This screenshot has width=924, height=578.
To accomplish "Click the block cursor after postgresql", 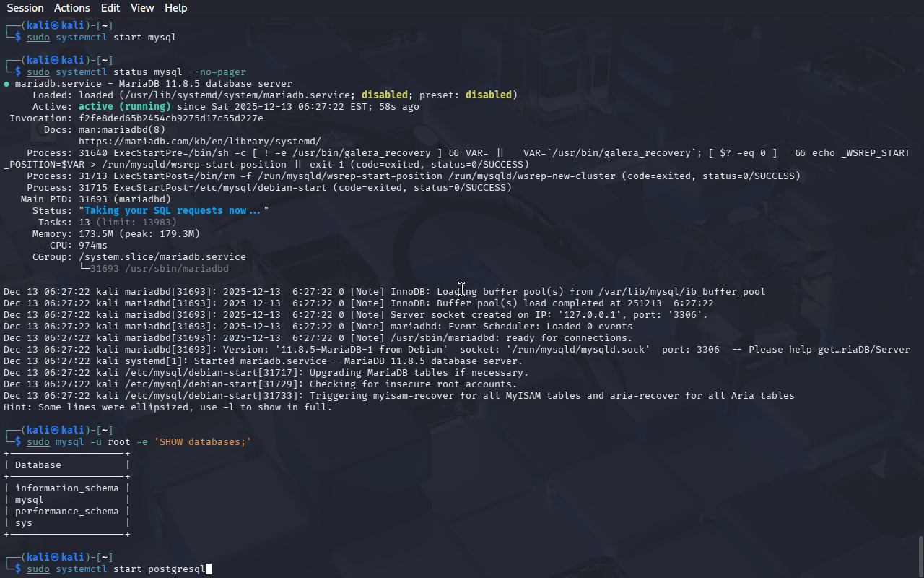I will [x=209, y=569].
